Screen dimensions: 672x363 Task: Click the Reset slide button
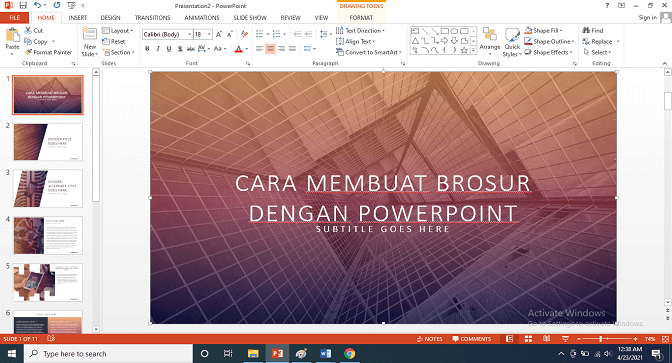pyautogui.click(x=114, y=42)
